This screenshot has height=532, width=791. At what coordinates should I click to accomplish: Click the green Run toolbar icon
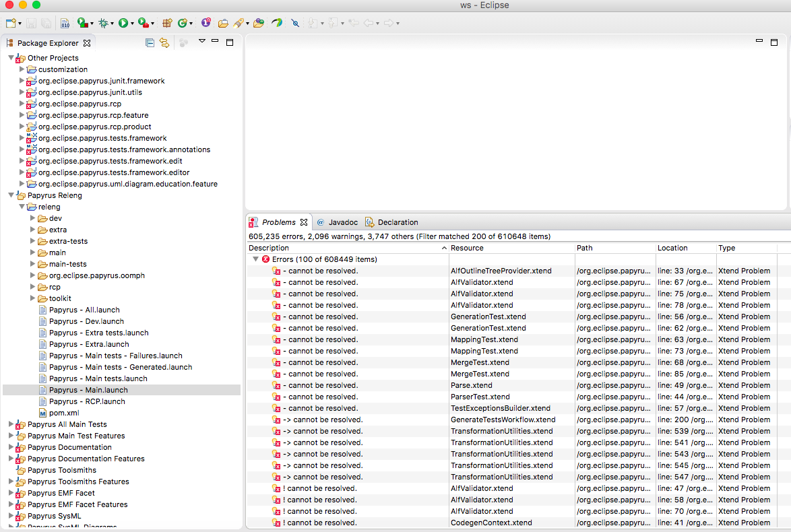(x=123, y=23)
